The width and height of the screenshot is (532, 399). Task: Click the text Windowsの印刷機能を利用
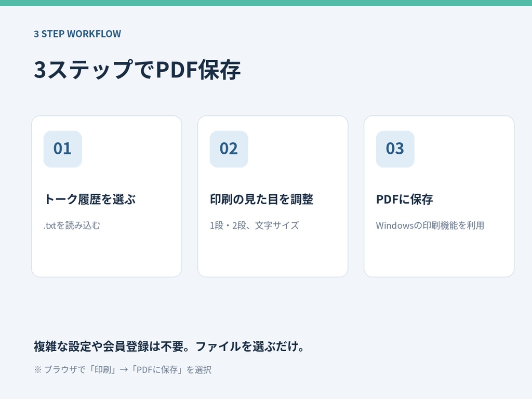click(430, 225)
